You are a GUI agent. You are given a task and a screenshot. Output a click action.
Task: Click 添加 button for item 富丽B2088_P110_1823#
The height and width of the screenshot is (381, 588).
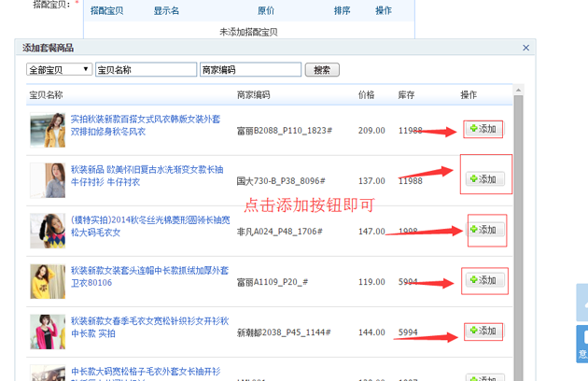tap(483, 129)
